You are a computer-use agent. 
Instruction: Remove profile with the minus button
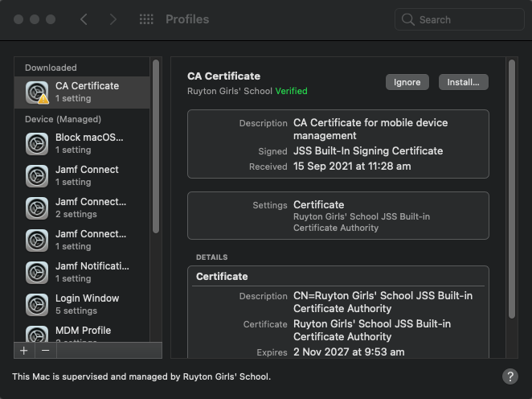46,351
